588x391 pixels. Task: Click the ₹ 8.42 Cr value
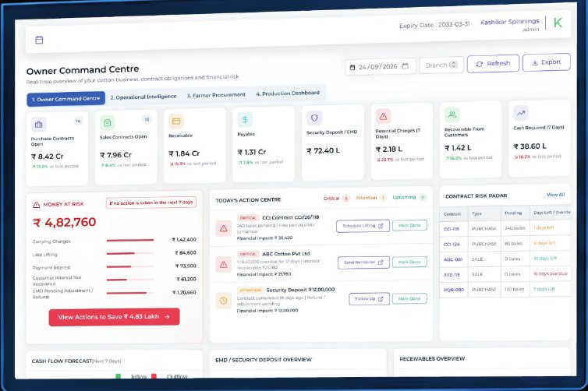coord(48,157)
